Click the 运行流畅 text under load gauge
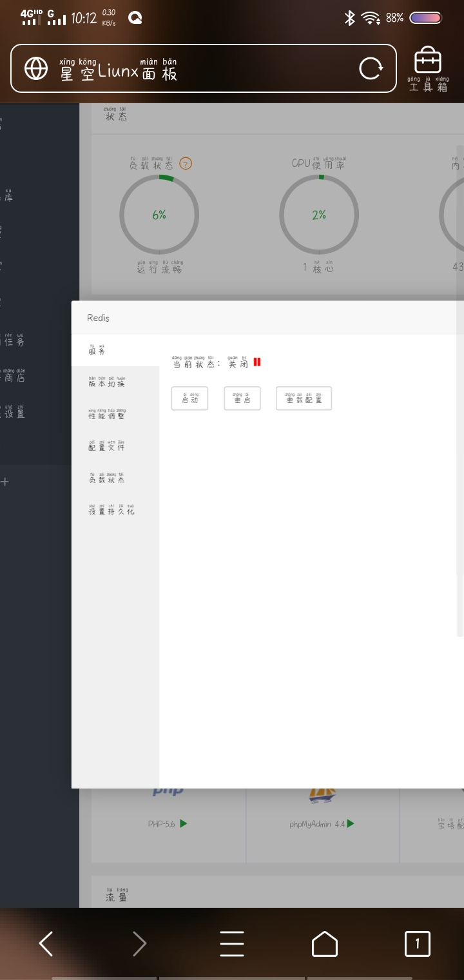 point(160,268)
